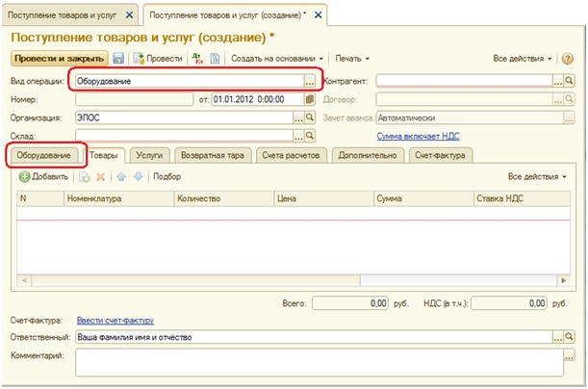Click the move row down arrow
This screenshot has width=588, height=389.
coord(139,177)
